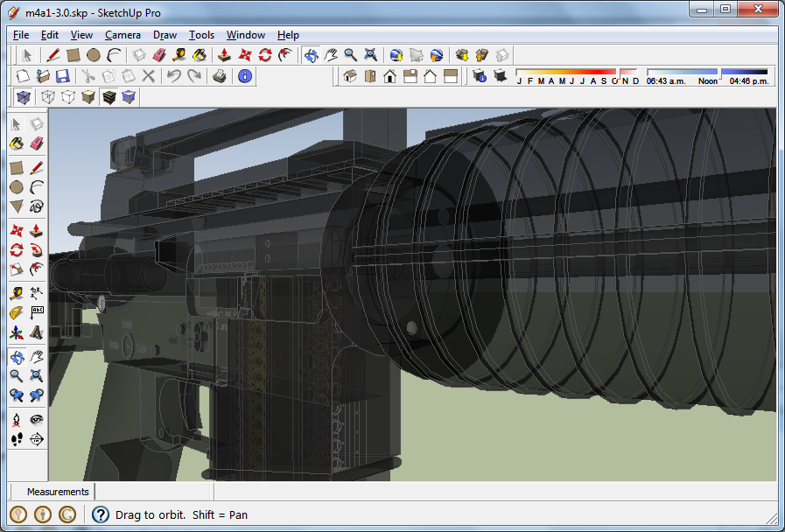
Task: Go to the previous camera view
Action: [x=17, y=395]
